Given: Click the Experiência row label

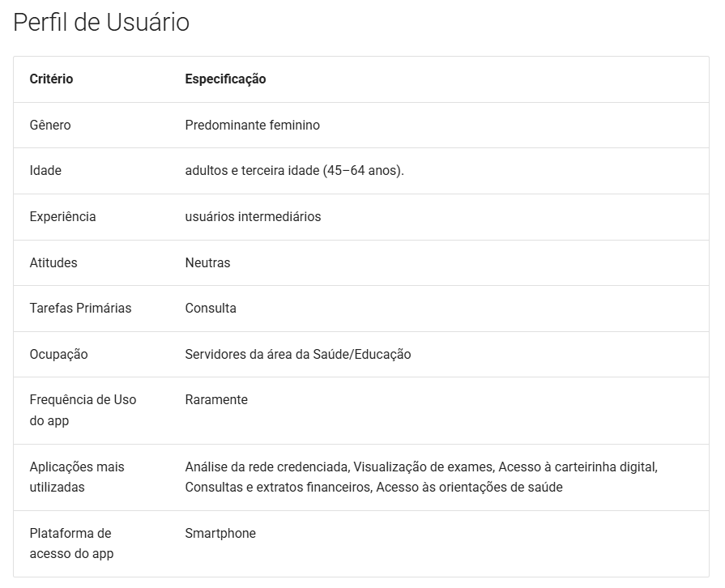Looking at the screenshot, I should coord(63,217).
